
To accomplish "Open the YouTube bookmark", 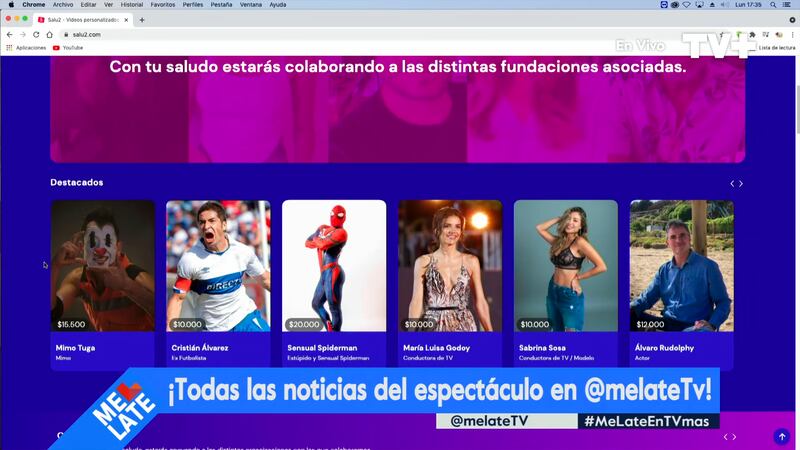I will click(x=68, y=48).
